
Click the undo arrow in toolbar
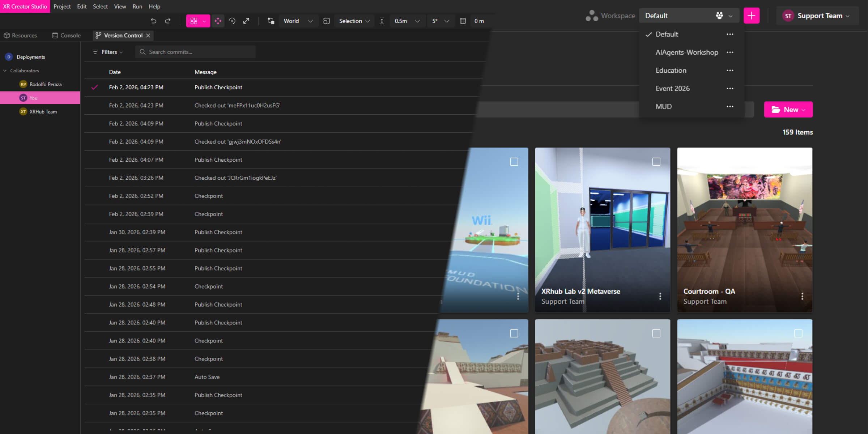point(153,21)
